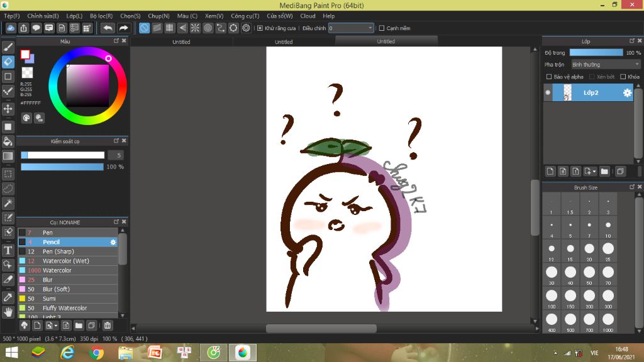Screen dimensions: 644x362
Task: Enable circle snap guide
Action: (208, 28)
